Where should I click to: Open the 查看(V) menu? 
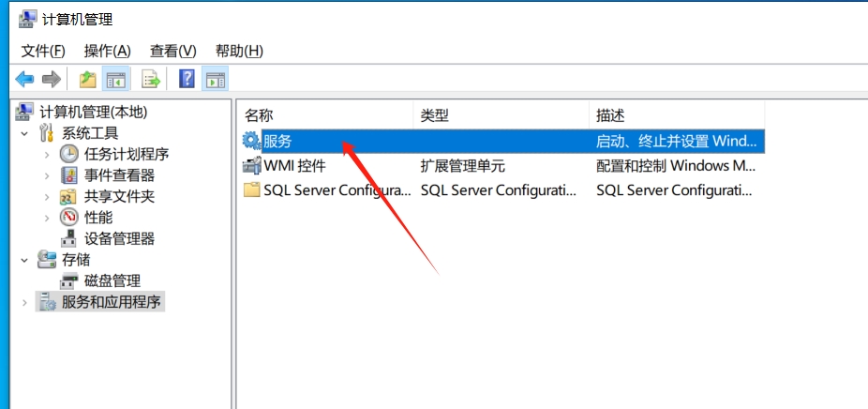click(173, 51)
